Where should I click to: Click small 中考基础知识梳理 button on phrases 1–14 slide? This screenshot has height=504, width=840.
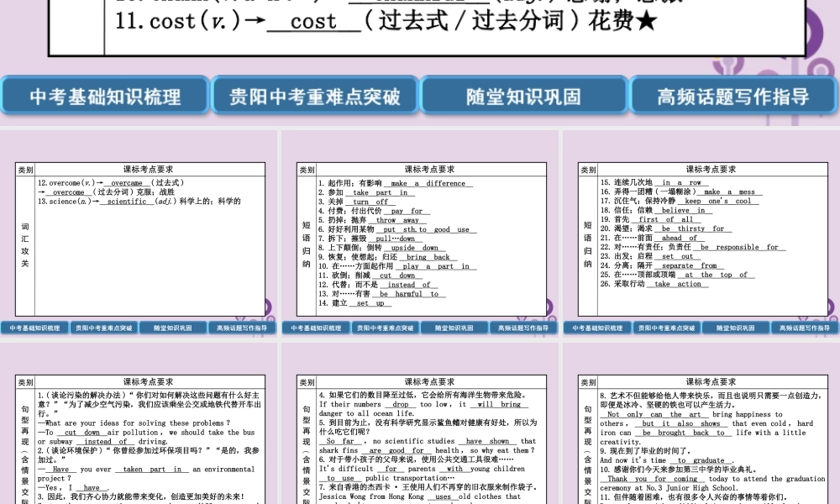[x=316, y=328]
